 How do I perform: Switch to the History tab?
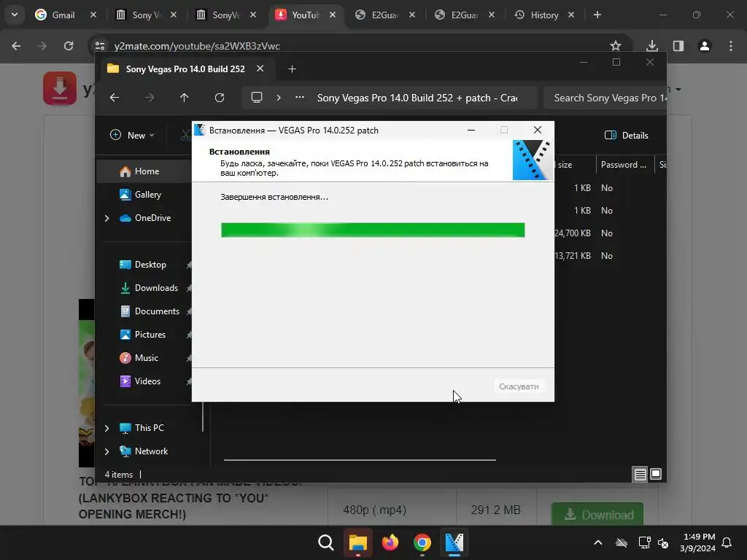543,15
